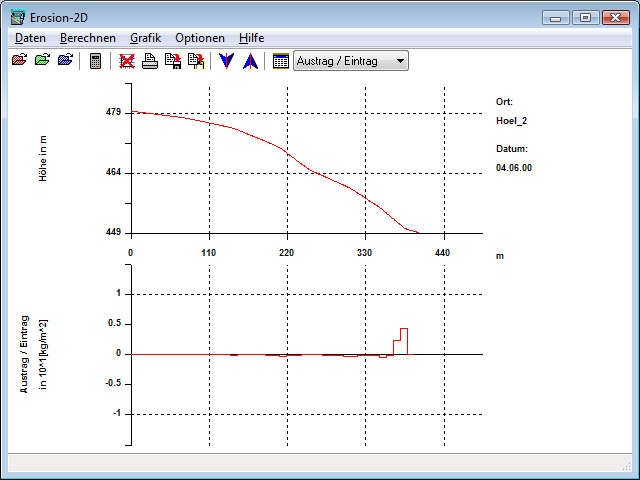Expand the Austrag / Eintrag dropdown
Image resolution: width=640 pixels, height=480 pixels.
(x=400, y=61)
